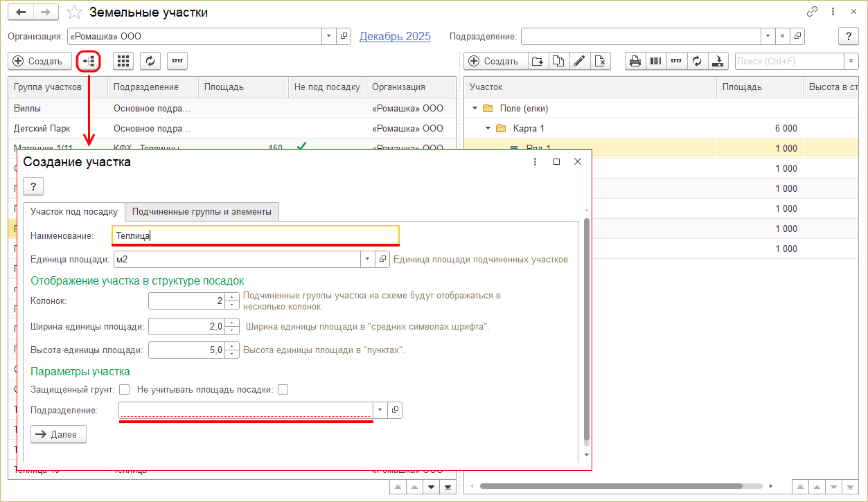Select the Участок под посадку tab
The width and height of the screenshot is (868, 502).
coord(74,211)
